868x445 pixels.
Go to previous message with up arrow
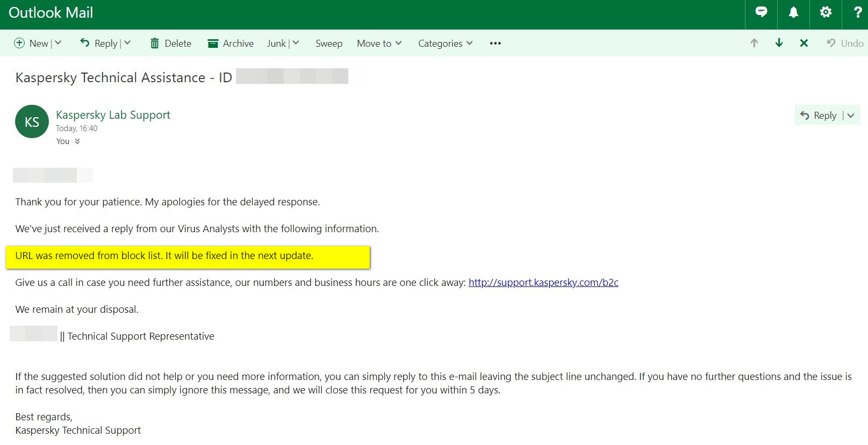[754, 43]
